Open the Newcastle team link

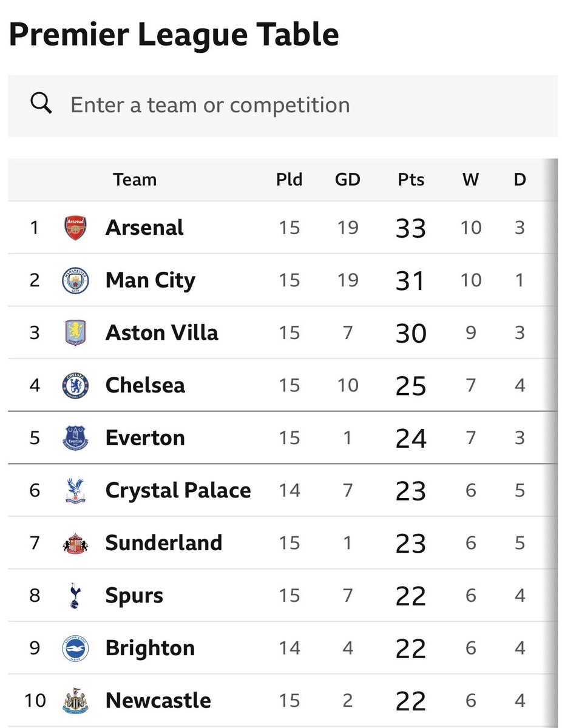pos(158,700)
